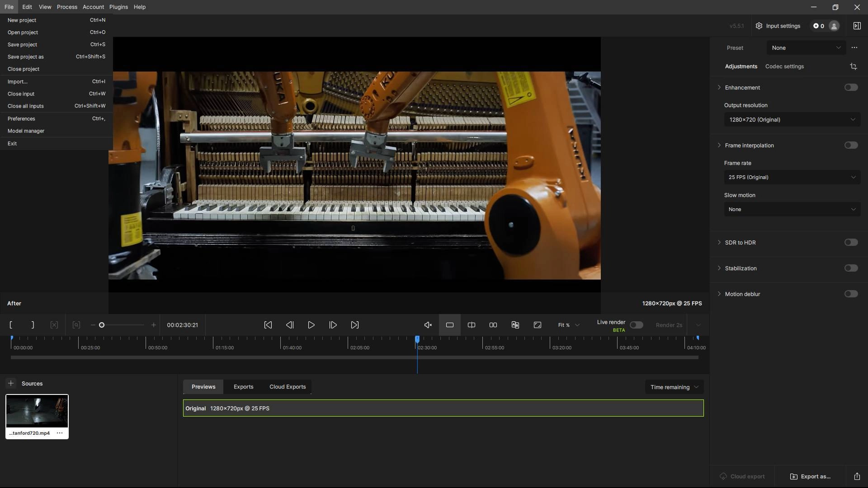Image resolution: width=868 pixels, height=488 pixels.
Task: Expand the Frame interpolation section chevron
Action: (719, 145)
